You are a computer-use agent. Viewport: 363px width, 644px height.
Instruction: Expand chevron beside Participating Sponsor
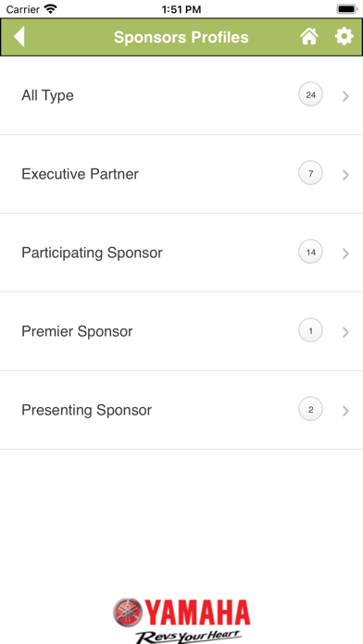click(345, 254)
